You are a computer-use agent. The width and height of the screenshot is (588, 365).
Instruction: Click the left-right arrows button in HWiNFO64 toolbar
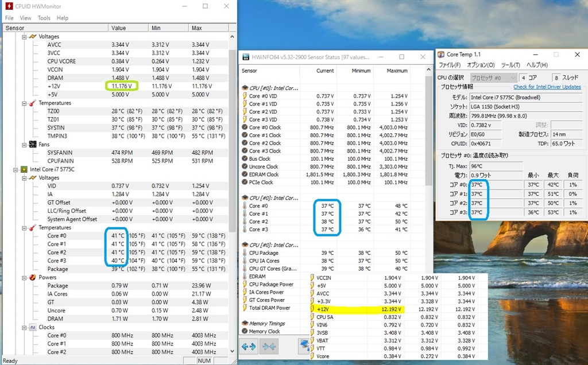pyautogui.click(x=249, y=347)
